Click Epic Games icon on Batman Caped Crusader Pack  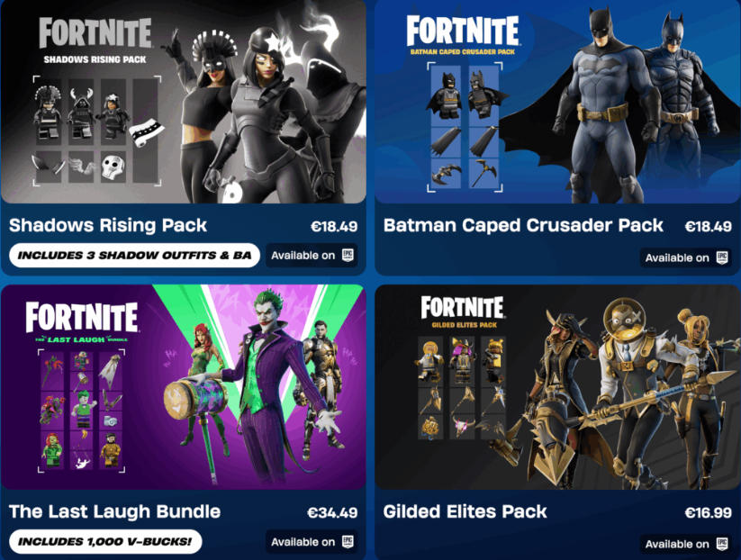click(721, 257)
